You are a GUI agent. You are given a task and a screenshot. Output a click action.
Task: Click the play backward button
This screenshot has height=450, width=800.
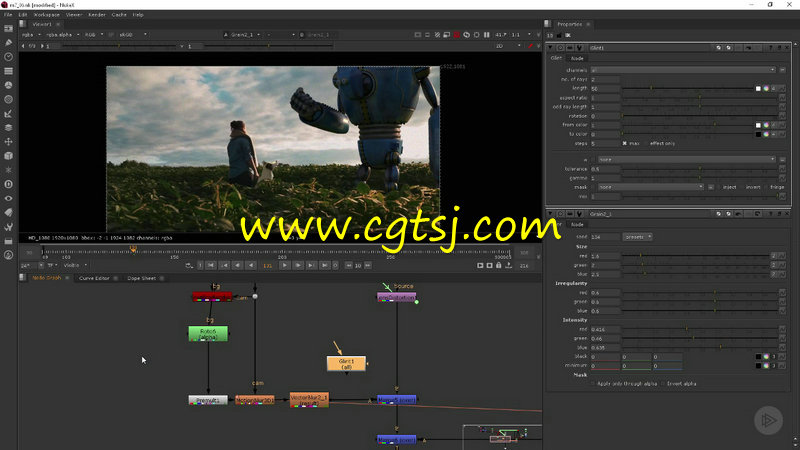coord(251,265)
